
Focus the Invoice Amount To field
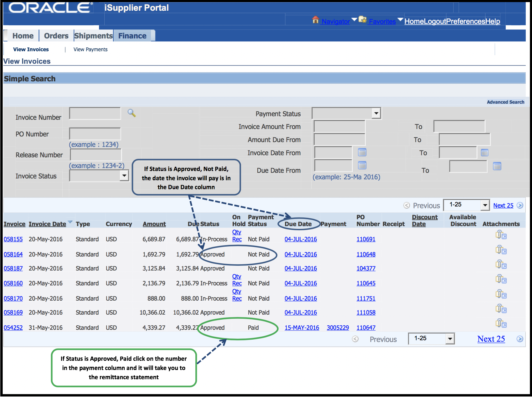pos(459,126)
